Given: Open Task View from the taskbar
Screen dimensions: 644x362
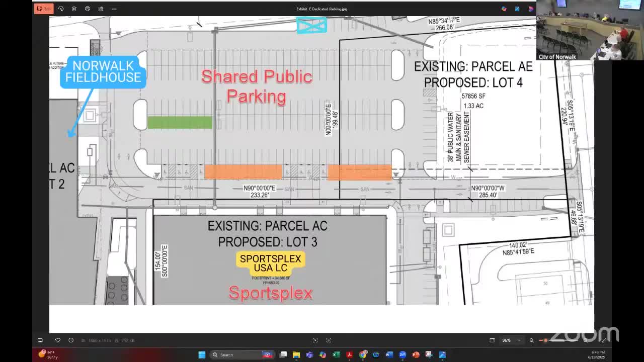Looking at the screenshot, I should pos(283,355).
